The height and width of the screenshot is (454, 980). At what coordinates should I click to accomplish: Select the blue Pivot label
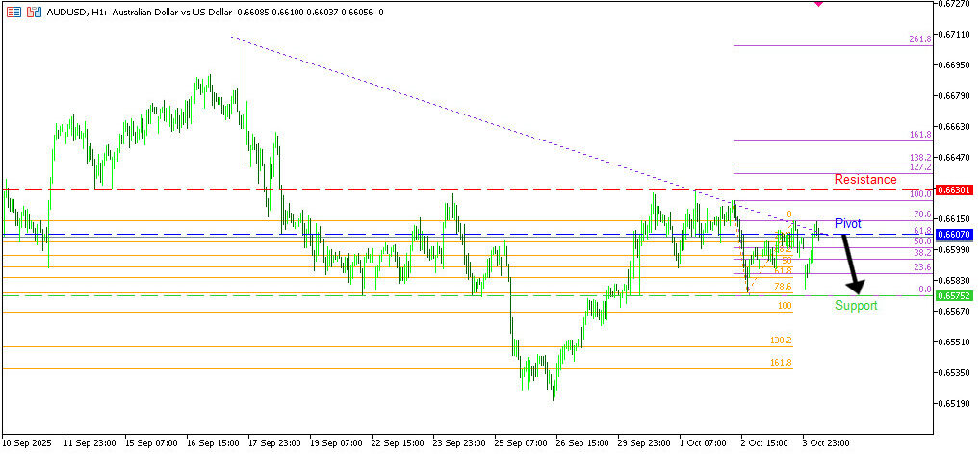(847, 223)
